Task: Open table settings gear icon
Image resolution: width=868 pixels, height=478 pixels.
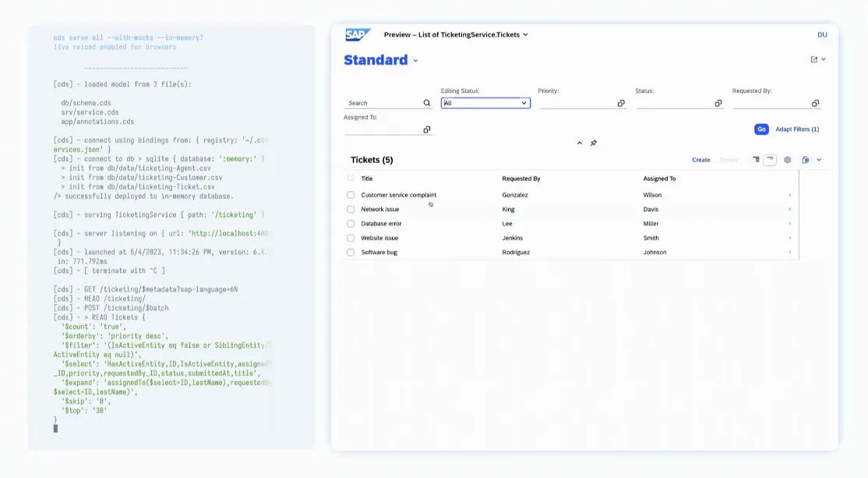Action: [787, 160]
